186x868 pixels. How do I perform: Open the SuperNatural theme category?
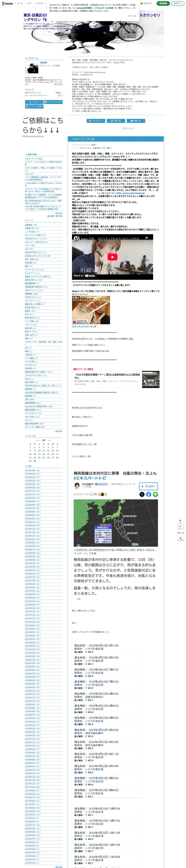(x=39, y=406)
